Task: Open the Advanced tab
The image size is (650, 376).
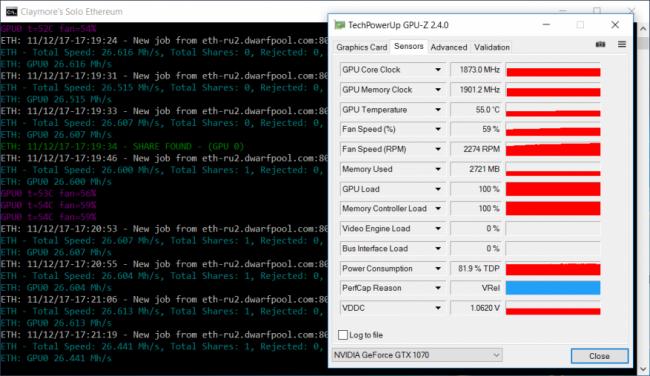Action: [449, 47]
